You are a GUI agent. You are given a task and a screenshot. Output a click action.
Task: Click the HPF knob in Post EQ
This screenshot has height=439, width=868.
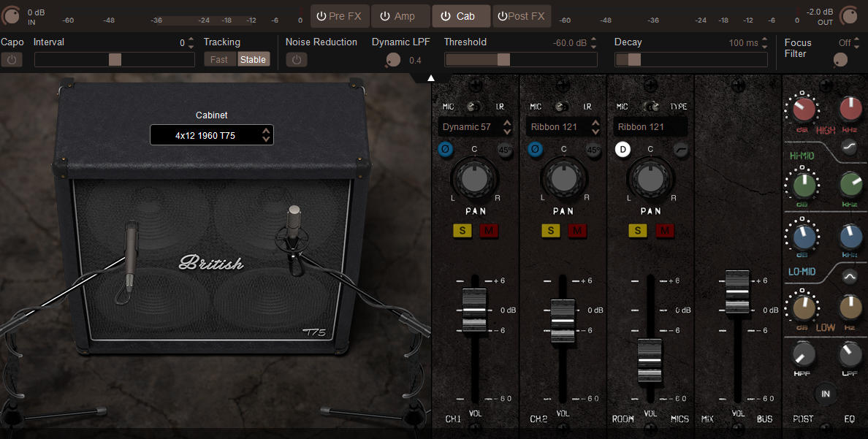click(804, 354)
